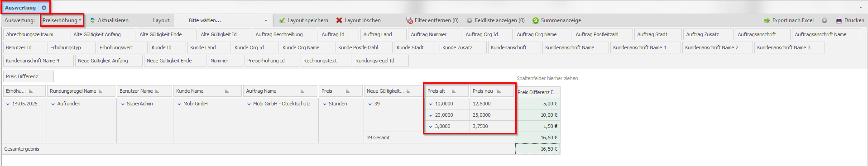
Task: Collapse the Aufrunden row chevron
Action: coord(53,104)
